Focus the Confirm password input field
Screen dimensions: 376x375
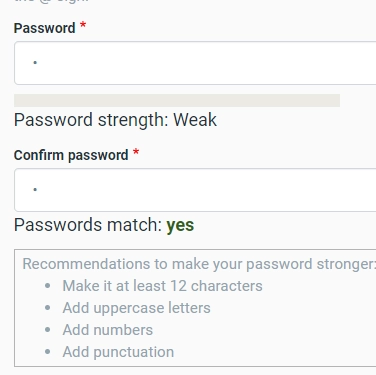195,190
